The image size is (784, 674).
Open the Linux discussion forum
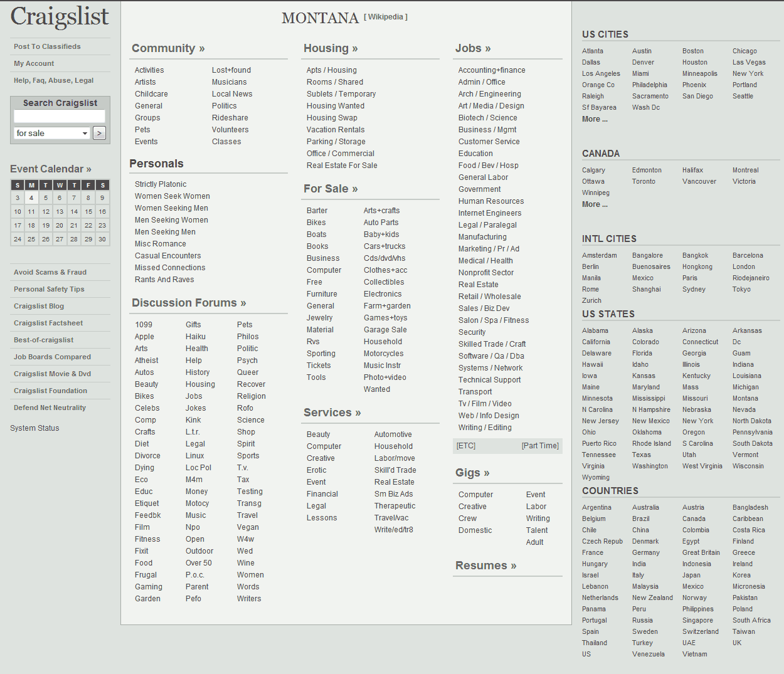coord(195,456)
